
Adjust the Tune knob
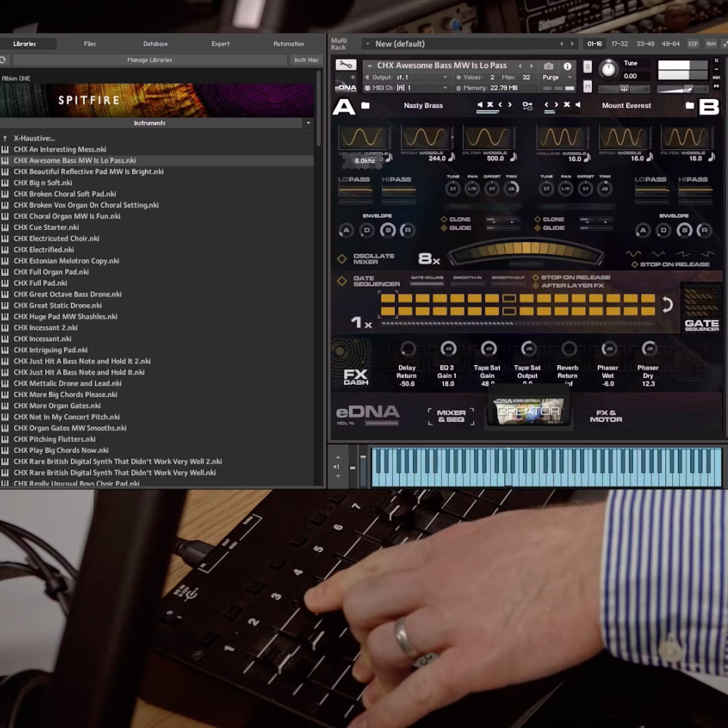[608, 69]
